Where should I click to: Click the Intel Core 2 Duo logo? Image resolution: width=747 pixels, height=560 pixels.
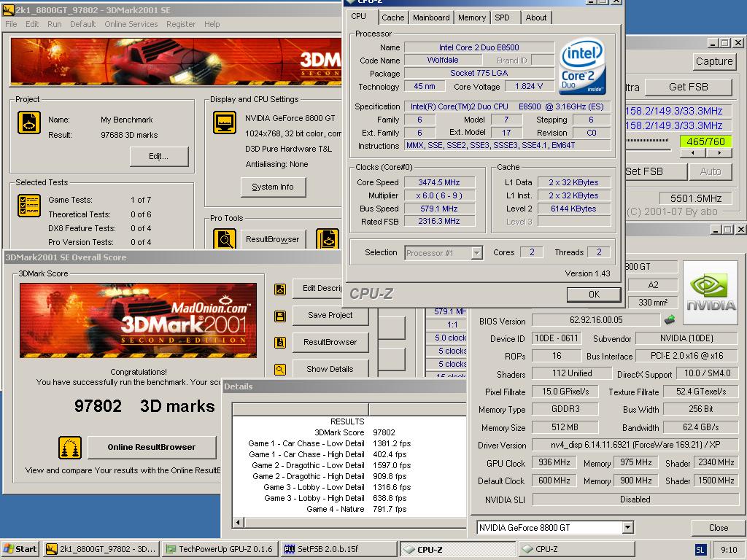click(x=582, y=66)
